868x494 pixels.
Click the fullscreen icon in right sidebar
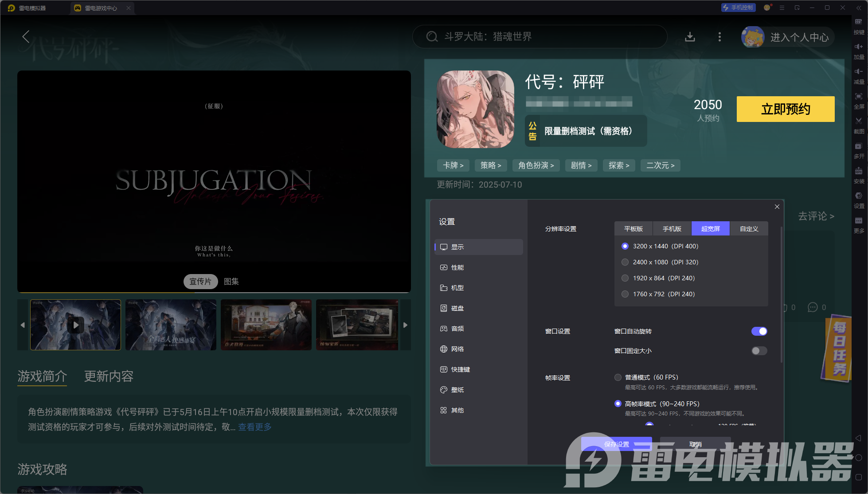pyautogui.click(x=859, y=96)
